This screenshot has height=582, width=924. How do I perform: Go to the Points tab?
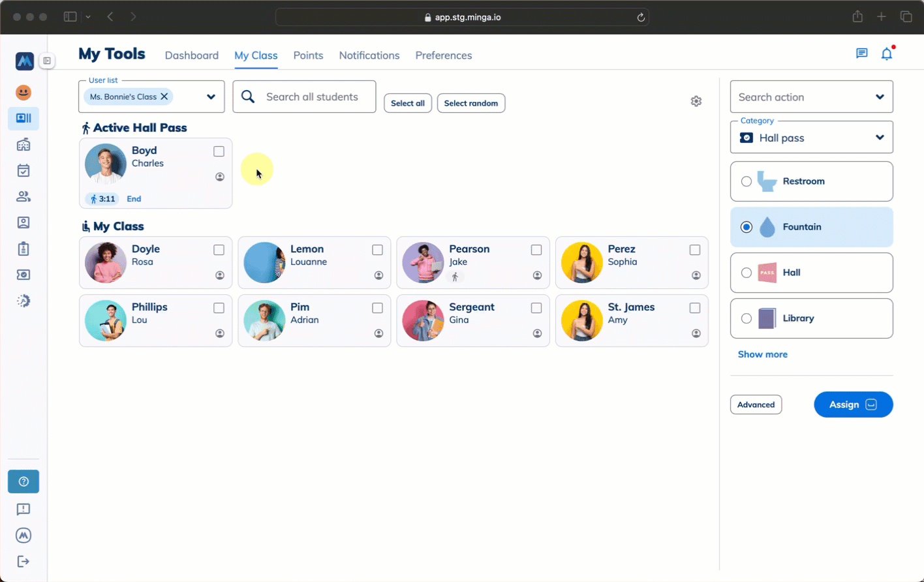(308, 55)
